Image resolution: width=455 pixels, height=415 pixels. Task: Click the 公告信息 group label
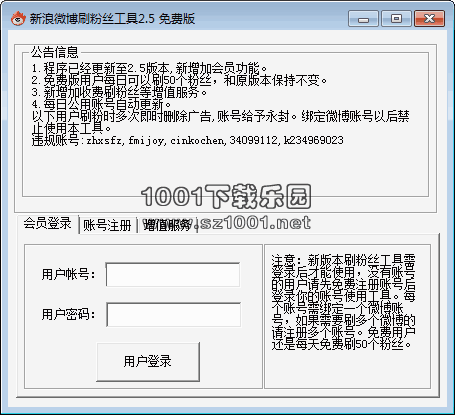click(x=55, y=52)
